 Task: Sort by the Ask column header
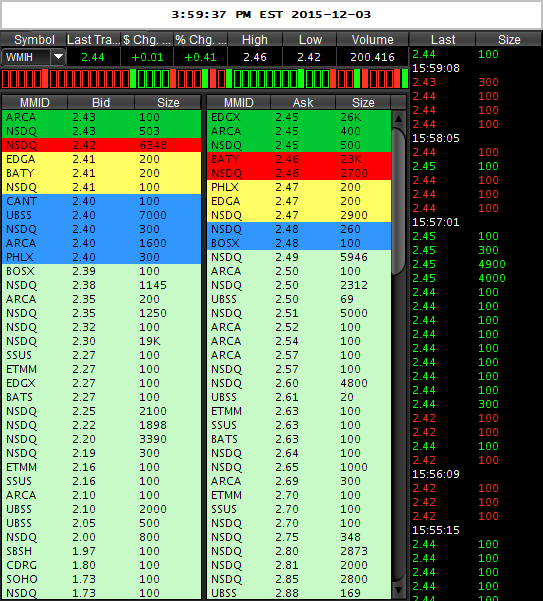(303, 102)
